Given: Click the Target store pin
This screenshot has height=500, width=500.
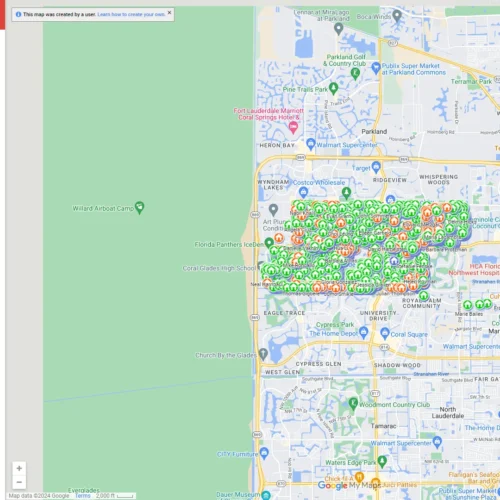Looking at the screenshot, I should pyautogui.click(x=376, y=167).
